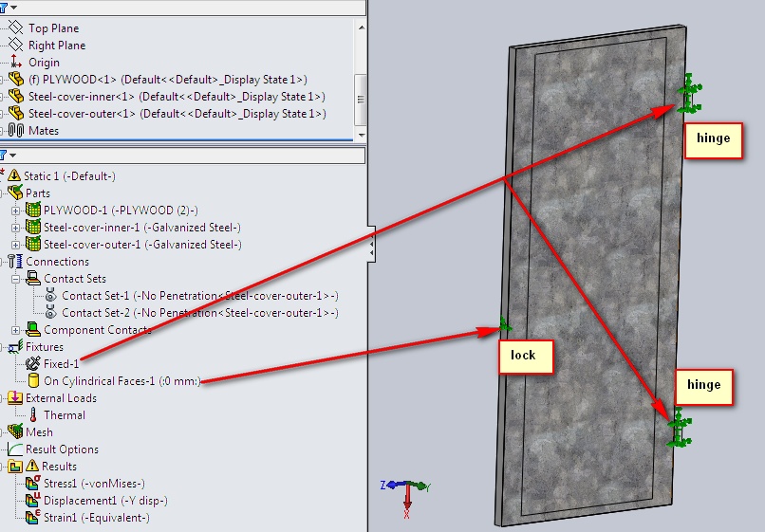Screen dimensions: 765x532
Task: Expand the Steel-cover-outer-1 part node
Action: click(15, 245)
